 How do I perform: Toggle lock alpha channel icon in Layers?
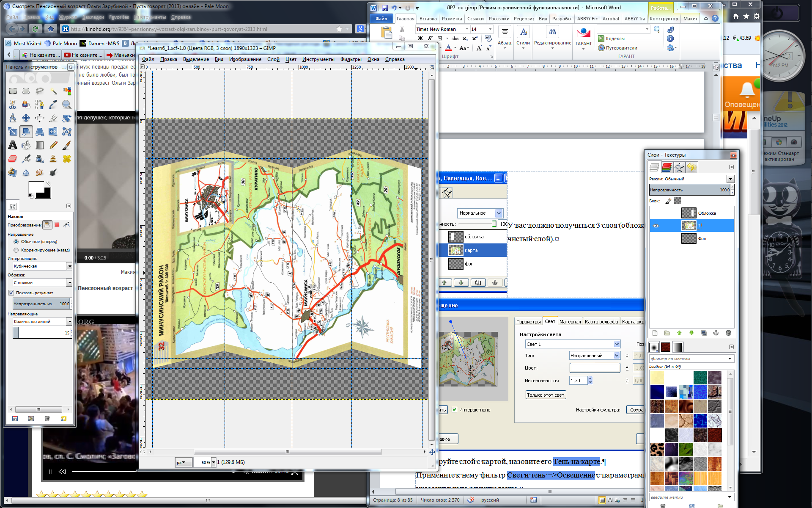click(678, 201)
